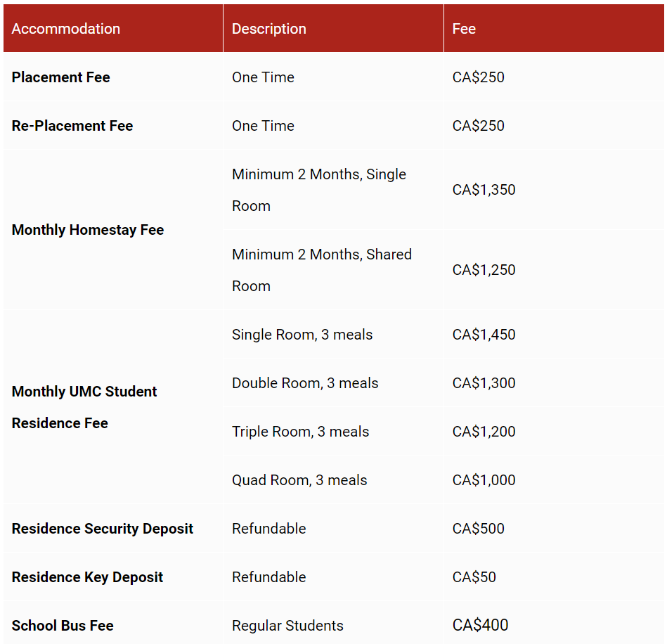The image size is (667, 644).
Task: Click Triple Room, 3 meals description
Action: (300, 432)
